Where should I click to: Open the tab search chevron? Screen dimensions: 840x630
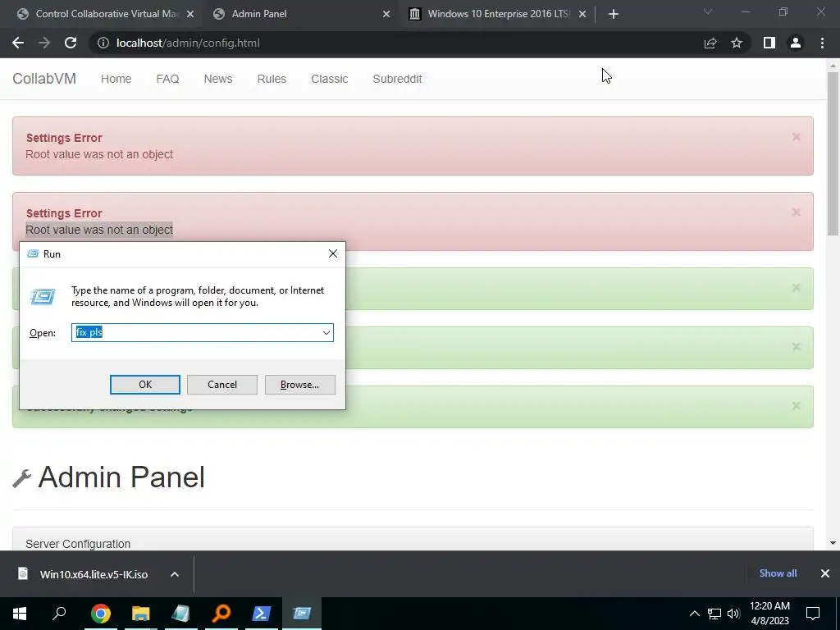(x=708, y=11)
